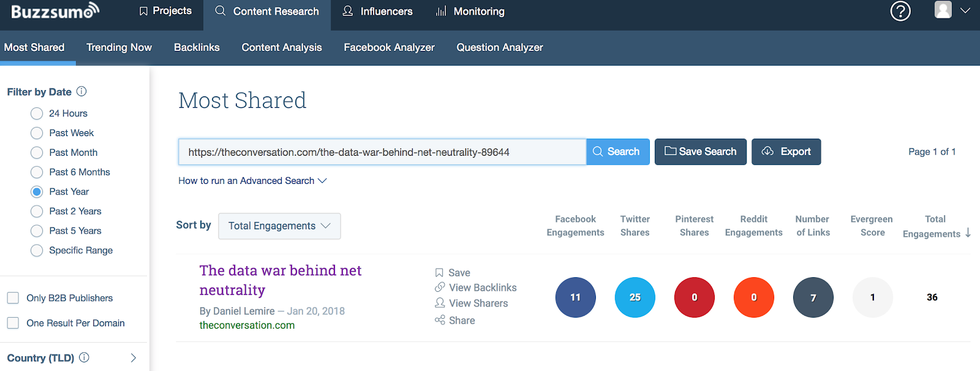Viewport: 980px width, 371px height.
Task: Click the Twitter shares circle showing 25
Action: pos(635,297)
